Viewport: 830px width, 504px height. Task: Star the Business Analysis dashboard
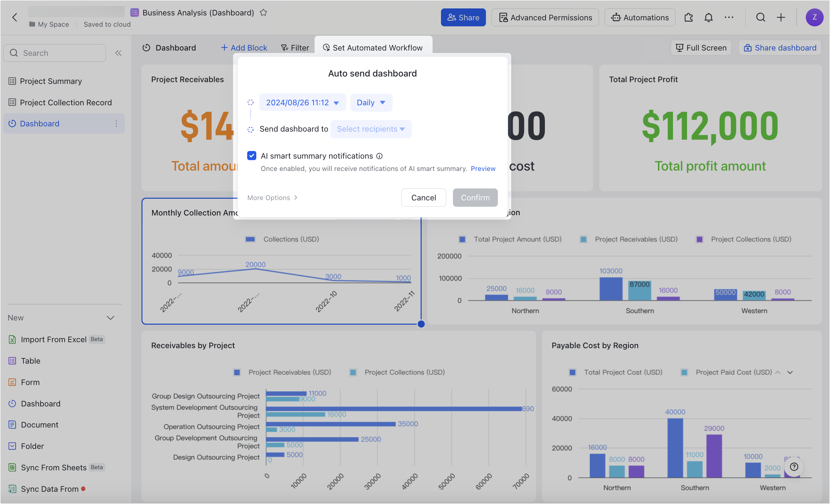point(263,13)
